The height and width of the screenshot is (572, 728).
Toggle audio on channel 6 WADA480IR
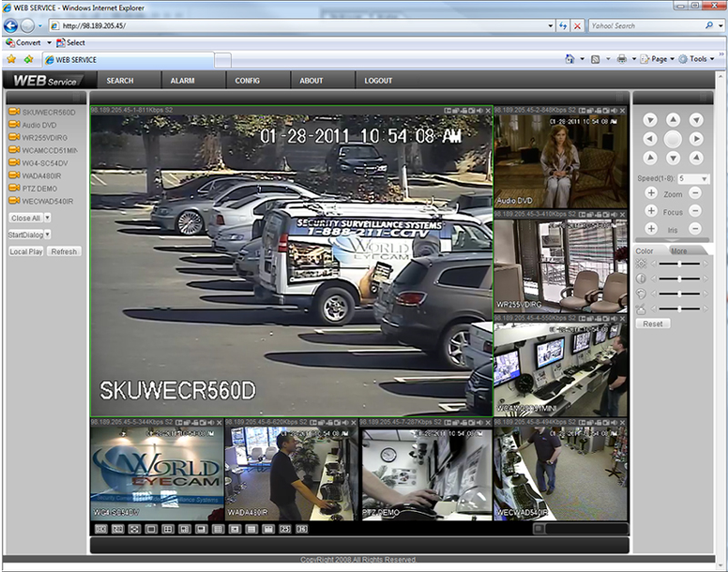[345, 423]
